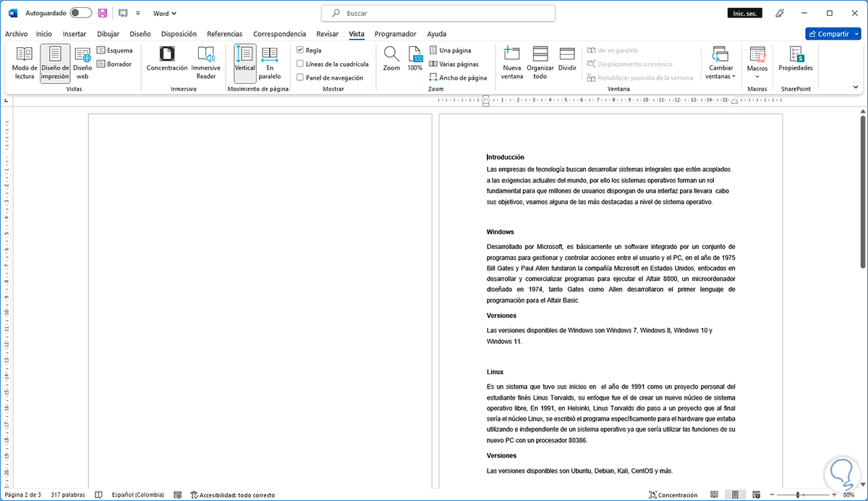Viewport: 868px width, 501px height.
Task: Open the Archivo tab
Action: pyautogui.click(x=16, y=33)
